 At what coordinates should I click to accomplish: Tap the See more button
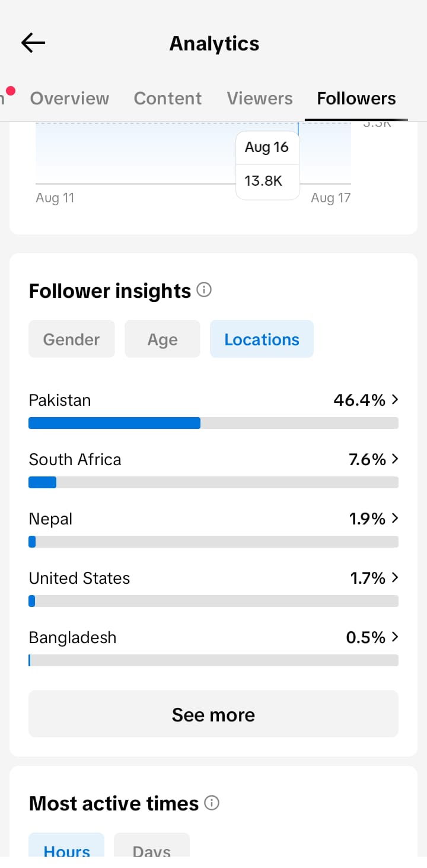[213, 714]
